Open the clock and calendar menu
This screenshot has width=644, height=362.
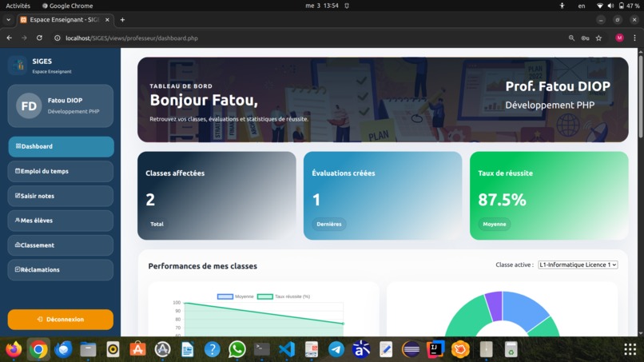[x=322, y=6]
